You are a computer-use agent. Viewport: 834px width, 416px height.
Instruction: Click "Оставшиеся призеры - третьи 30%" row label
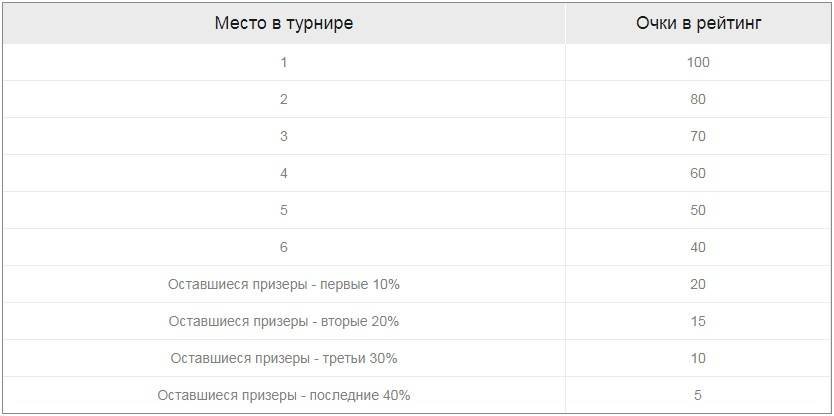[x=284, y=358]
